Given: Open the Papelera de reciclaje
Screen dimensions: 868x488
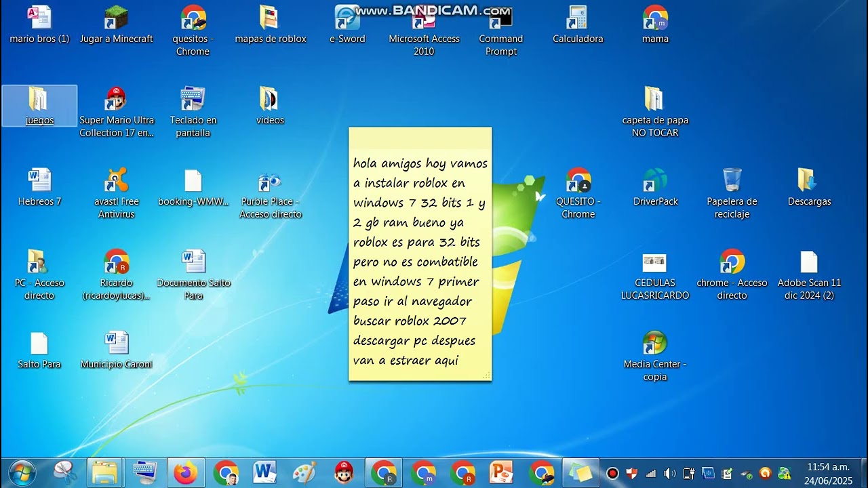Looking at the screenshot, I should click(732, 193).
